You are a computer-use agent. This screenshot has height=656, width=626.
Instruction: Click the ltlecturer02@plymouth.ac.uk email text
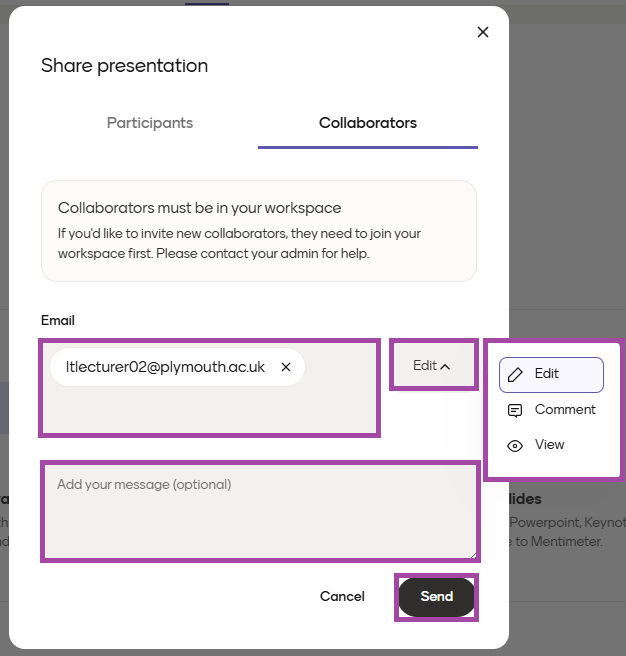tap(165, 367)
